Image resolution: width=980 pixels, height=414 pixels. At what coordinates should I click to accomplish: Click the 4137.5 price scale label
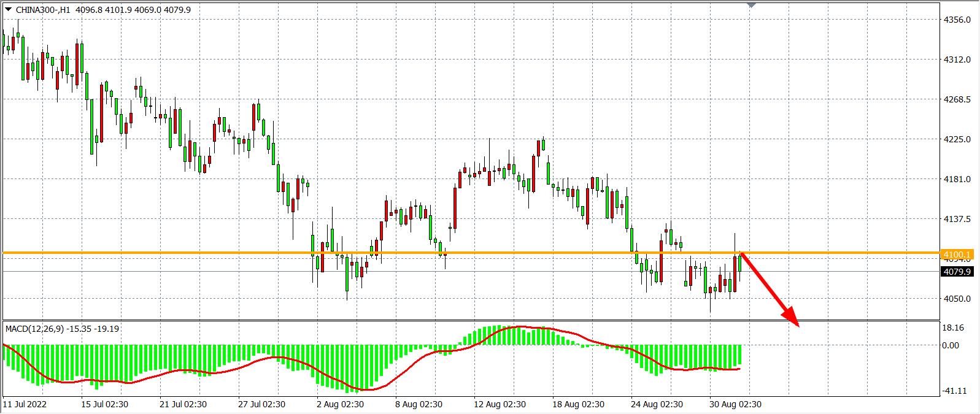(x=957, y=219)
